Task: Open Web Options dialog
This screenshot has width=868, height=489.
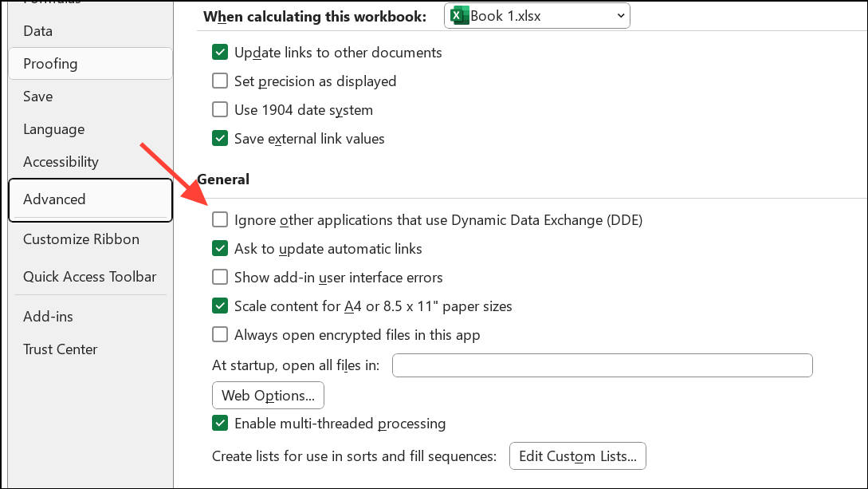Action: click(268, 396)
